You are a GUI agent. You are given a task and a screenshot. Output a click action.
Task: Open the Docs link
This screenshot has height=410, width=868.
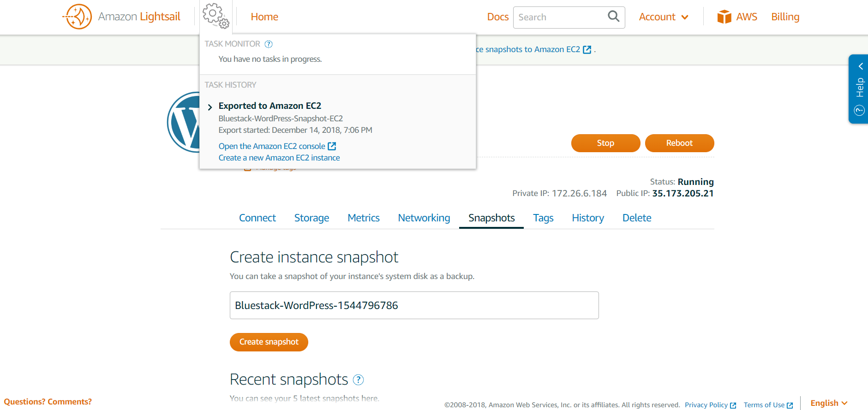click(x=498, y=17)
